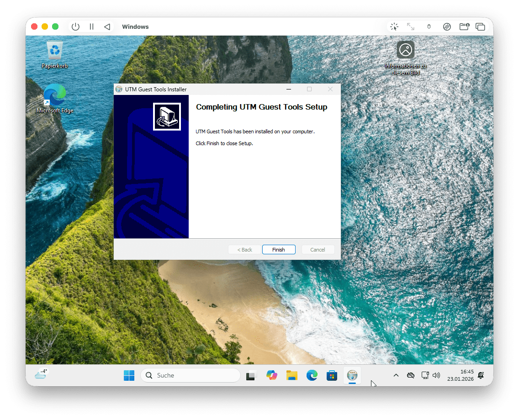This screenshot has width=519, height=420.
Task: Open the shared folder settings icon
Action: (464, 26)
